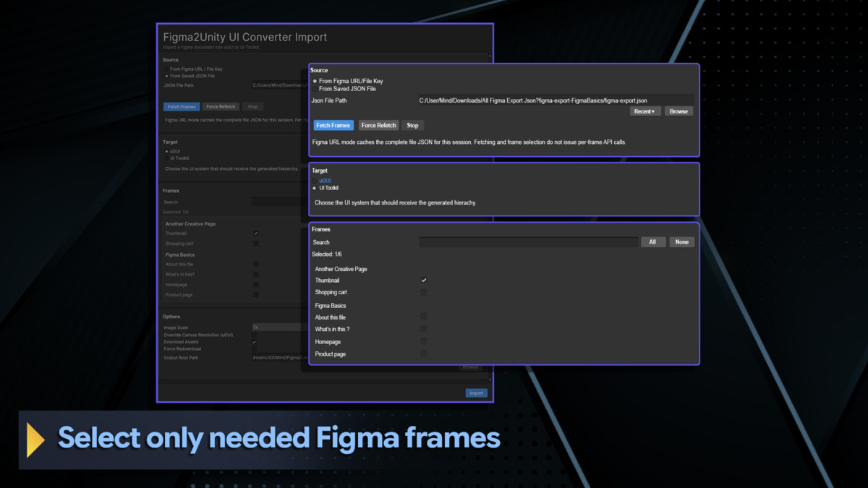868x488 pixels.
Task: Click the All button in enlarged Frames callout
Action: tap(652, 242)
